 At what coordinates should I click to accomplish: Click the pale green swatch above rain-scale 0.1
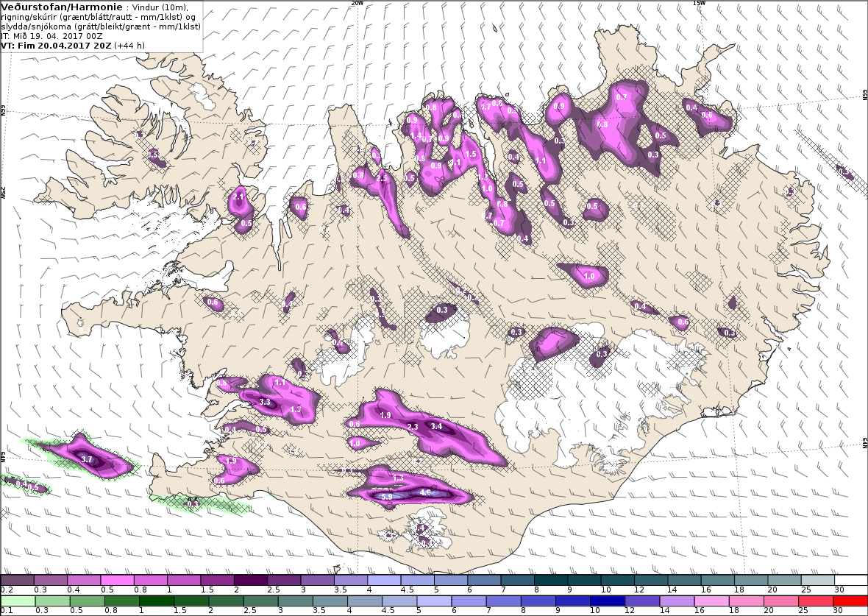pos(18,601)
